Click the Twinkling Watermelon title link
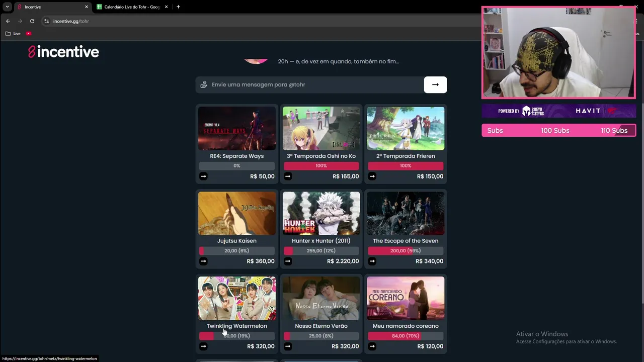Screen dimensions: 644x362 pyautogui.click(x=237, y=326)
